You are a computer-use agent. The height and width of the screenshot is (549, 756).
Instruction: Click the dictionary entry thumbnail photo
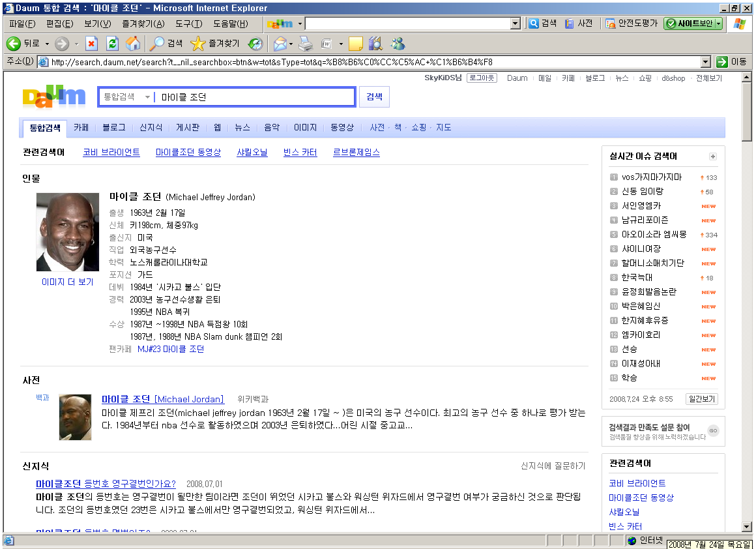[75, 417]
